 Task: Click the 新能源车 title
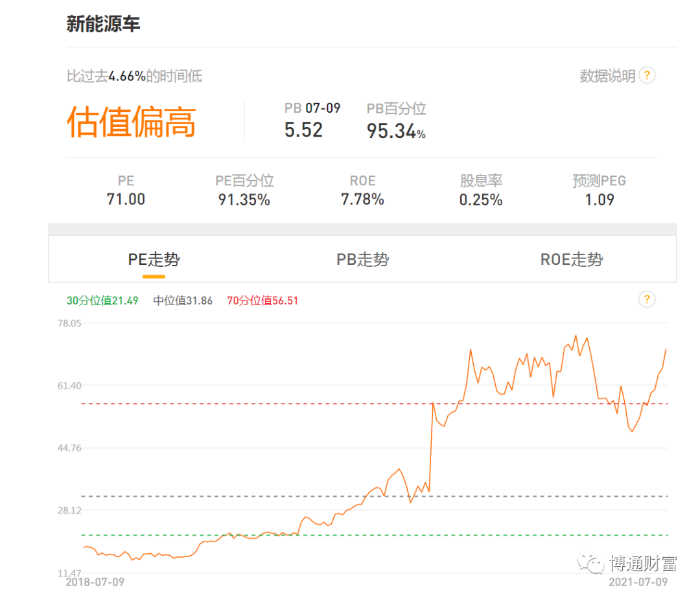click(104, 24)
